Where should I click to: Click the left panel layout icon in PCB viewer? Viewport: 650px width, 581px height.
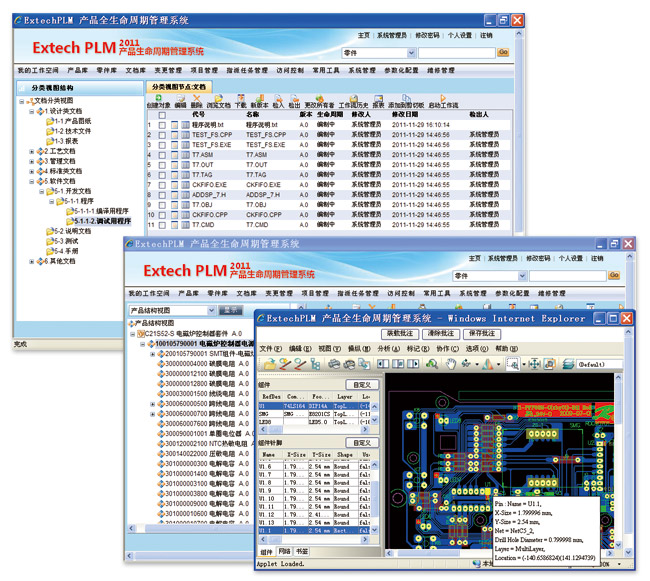pyautogui.click(x=383, y=364)
